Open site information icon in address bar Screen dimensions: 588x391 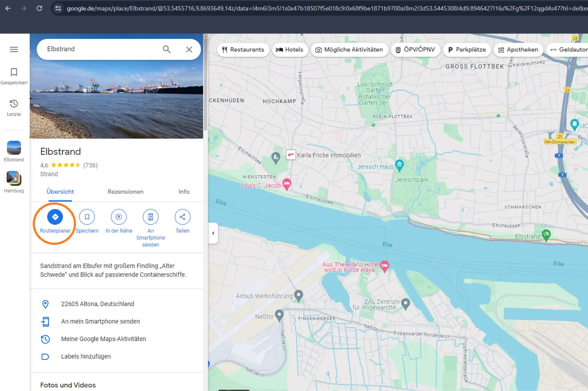(58, 8)
